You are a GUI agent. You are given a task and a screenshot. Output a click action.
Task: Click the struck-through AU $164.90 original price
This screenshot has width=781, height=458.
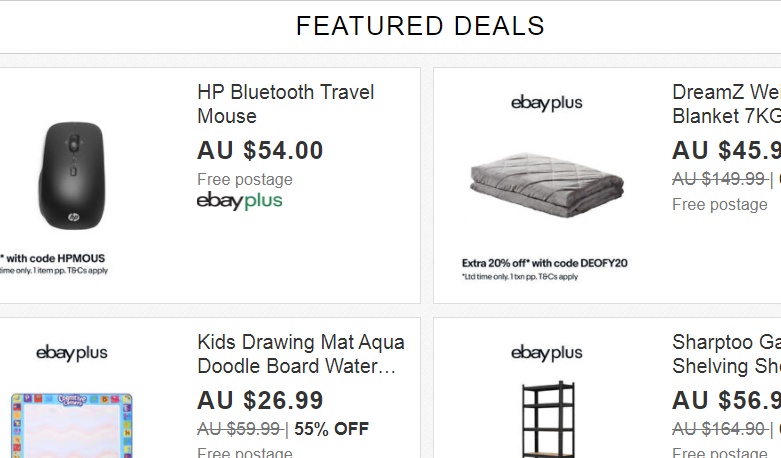pos(718,429)
